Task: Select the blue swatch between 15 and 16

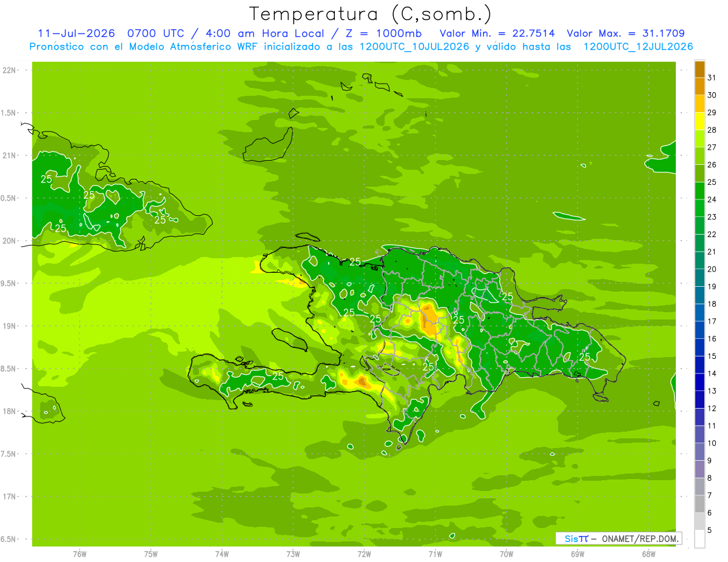Action: pyautogui.click(x=699, y=347)
